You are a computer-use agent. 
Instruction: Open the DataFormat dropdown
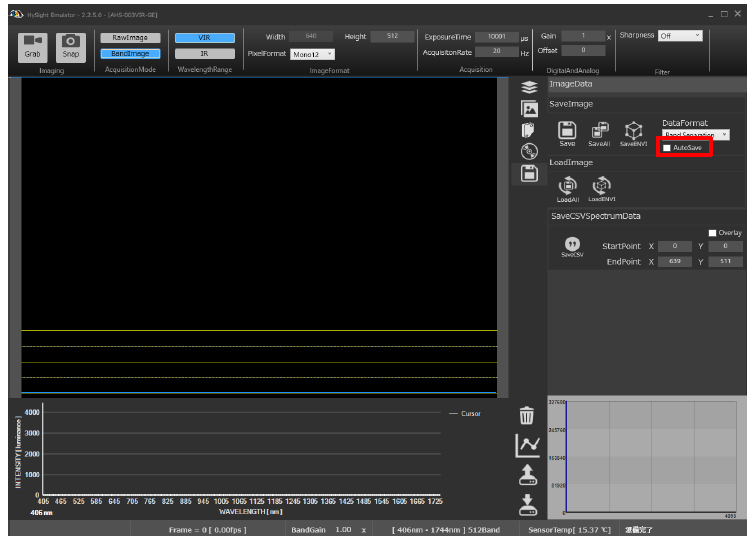(x=695, y=134)
